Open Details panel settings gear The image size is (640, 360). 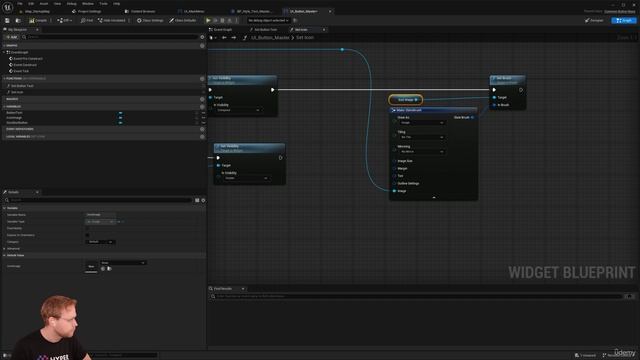[x=203, y=200]
